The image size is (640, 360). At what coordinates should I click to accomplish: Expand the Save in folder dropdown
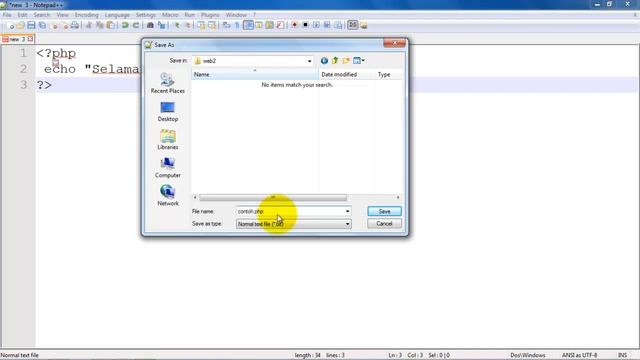pyautogui.click(x=309, y=61)
